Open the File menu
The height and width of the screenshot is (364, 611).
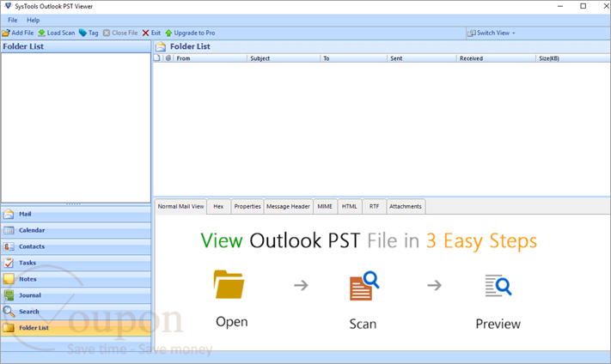pos(13,20)
